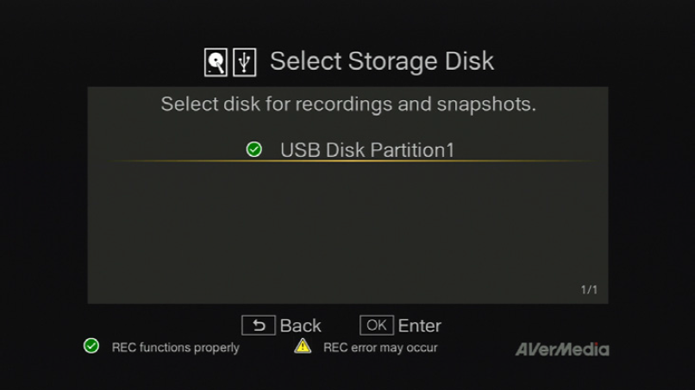This screenshot has width=695, height=390.
Task: Click the Back arrow key icon
Action: point(258,326)
